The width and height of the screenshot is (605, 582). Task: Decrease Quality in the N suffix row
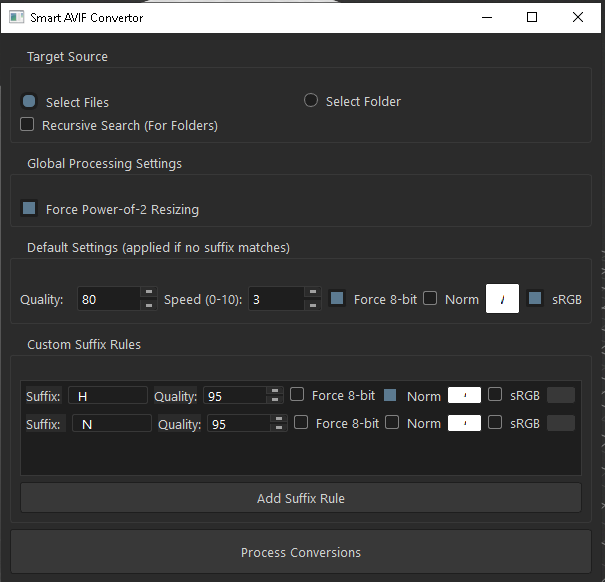point(279,427)
